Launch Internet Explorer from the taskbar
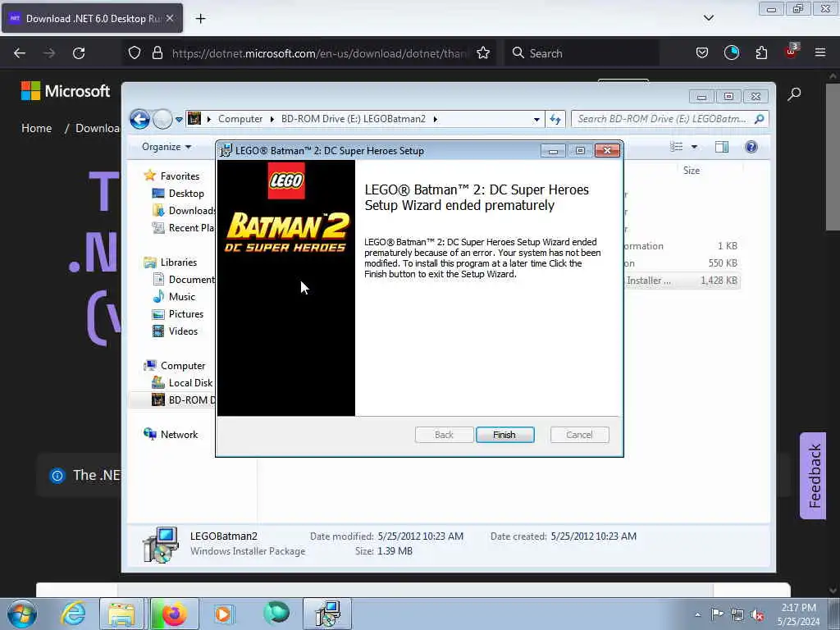The image size is (840, 630). pos(73,614)
